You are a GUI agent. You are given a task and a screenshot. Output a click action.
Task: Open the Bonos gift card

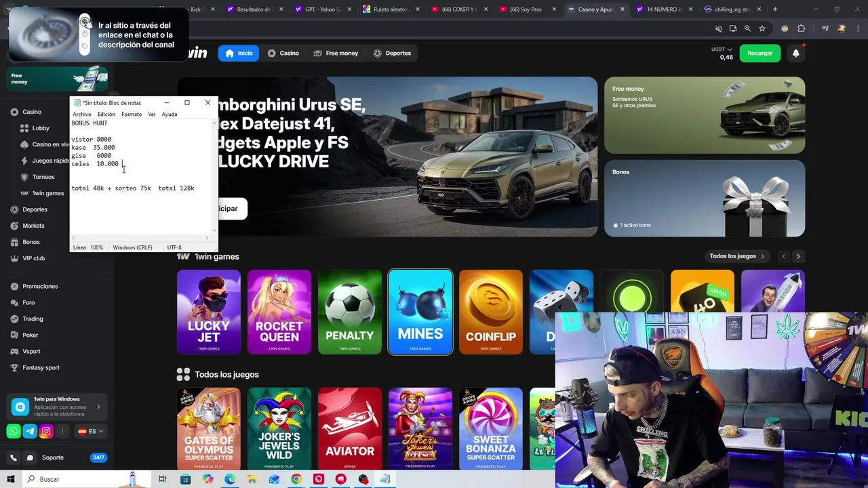coord(705,199)
